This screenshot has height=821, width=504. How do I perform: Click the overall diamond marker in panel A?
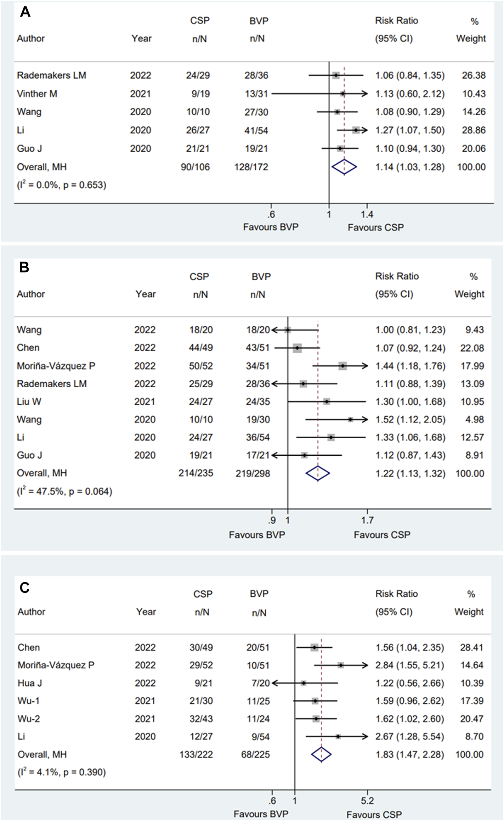(344, 167)
